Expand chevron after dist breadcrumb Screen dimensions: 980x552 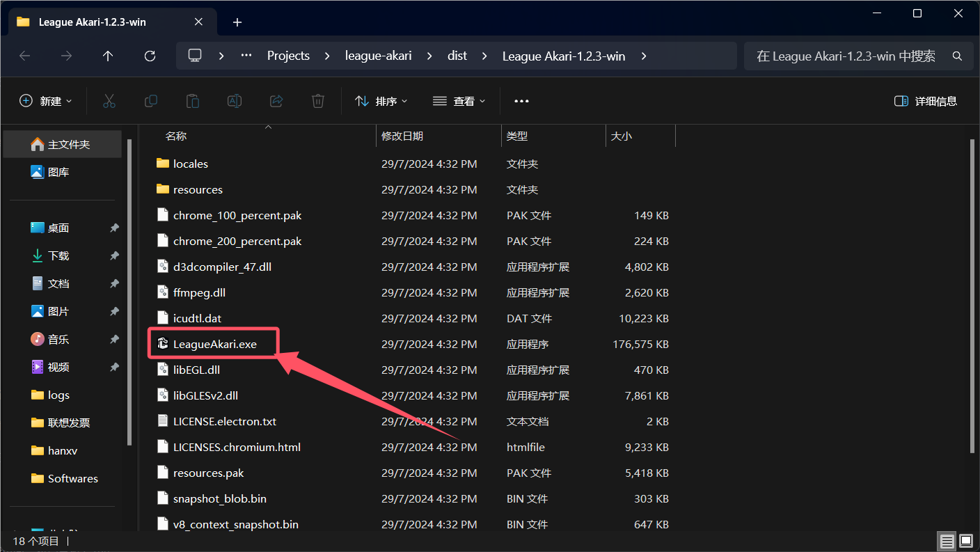[x=484, y=56]
